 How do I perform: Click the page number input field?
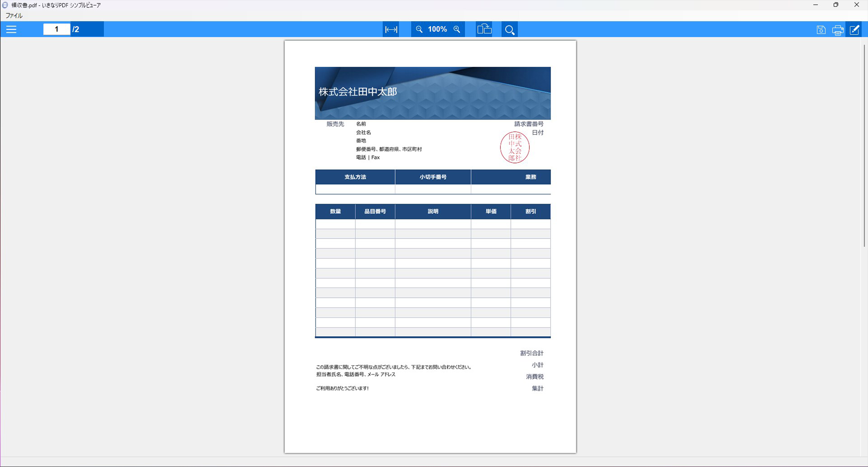57,29
